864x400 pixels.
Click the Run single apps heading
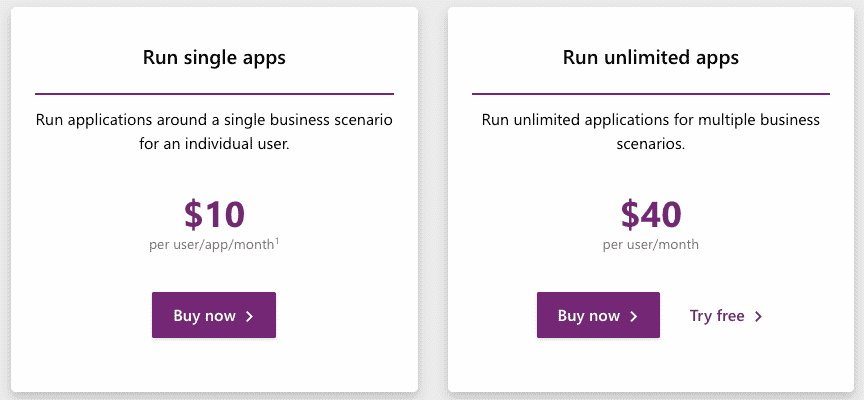click(214, 57)
